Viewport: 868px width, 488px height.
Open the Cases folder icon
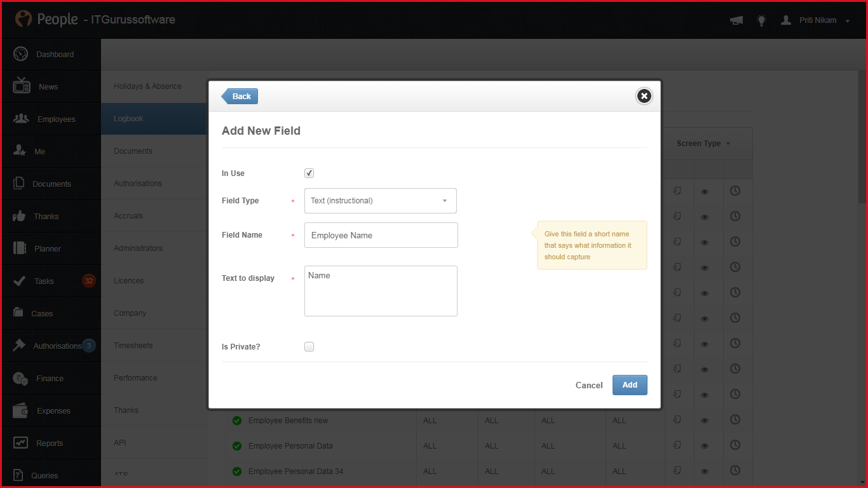19,313
